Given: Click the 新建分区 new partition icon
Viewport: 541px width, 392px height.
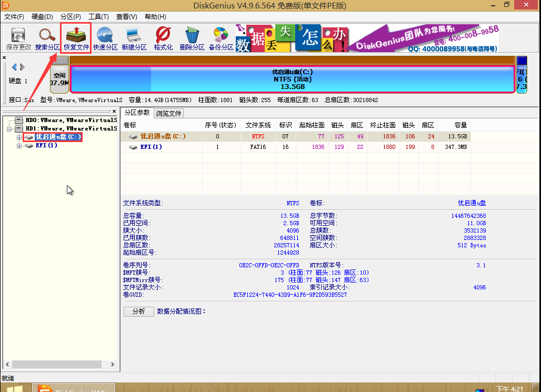Looking at the screenshot, I should click(x=134, y=39).
